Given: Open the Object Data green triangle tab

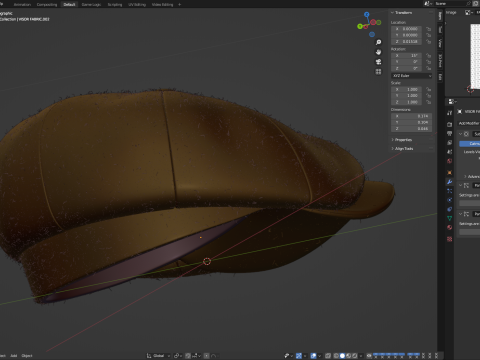Looking at the screenshot, I should (x=450, y=218).
